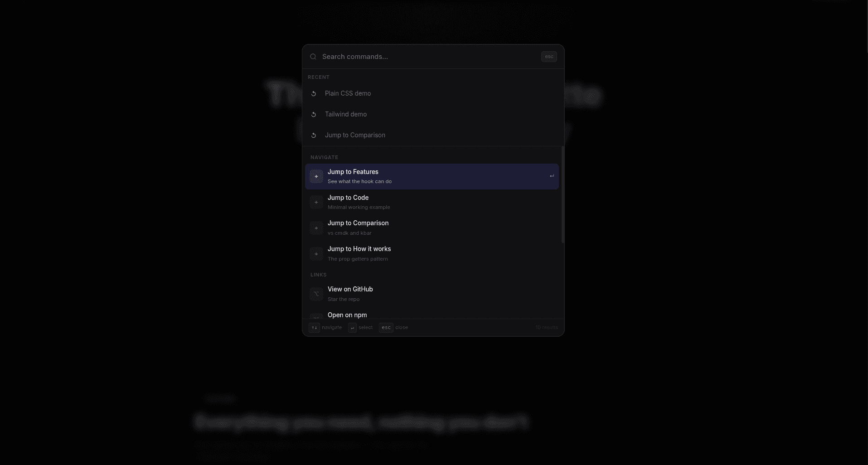Click the sparkle icon beside Jump to Features
868x465 pixels.
click(x=316, y=176)
